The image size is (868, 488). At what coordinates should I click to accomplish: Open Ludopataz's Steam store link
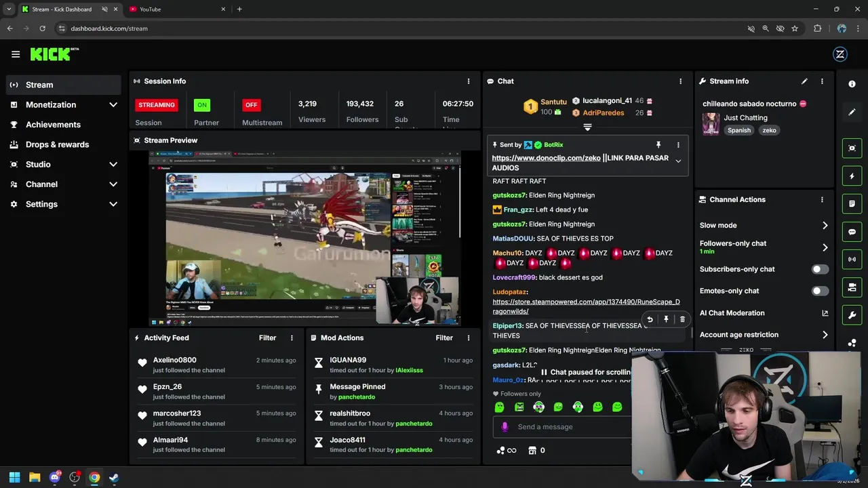click(586, 307)
